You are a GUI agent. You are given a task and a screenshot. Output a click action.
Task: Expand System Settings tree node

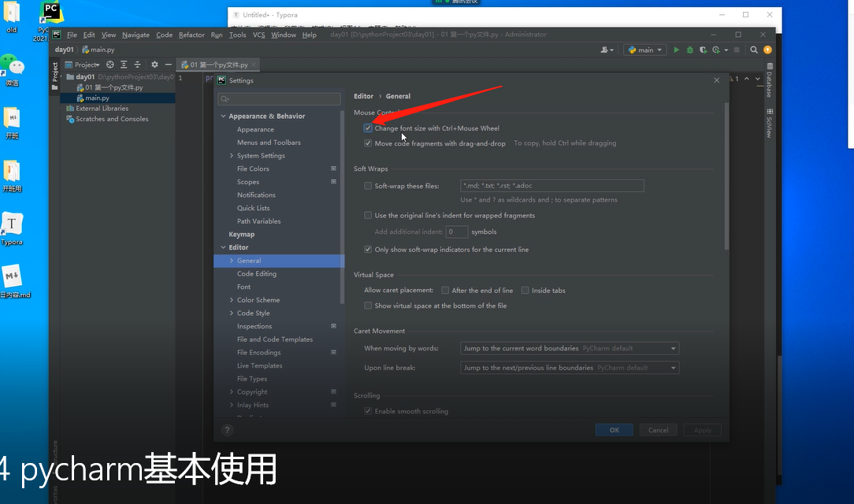point(232,156)
